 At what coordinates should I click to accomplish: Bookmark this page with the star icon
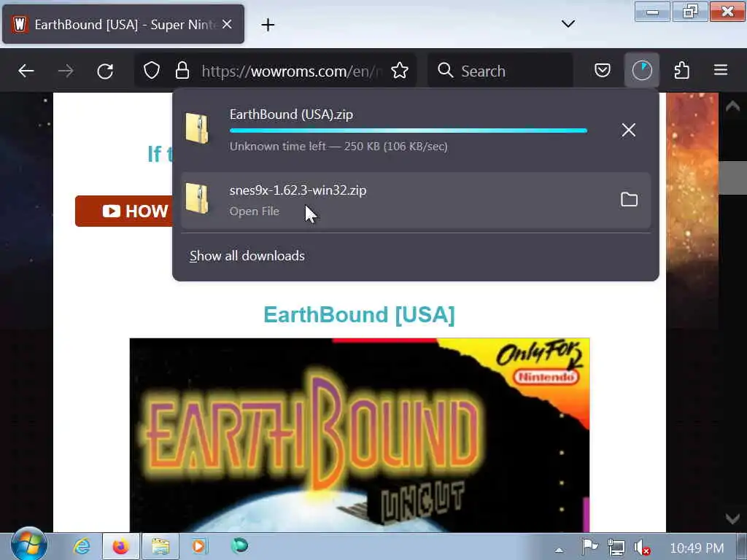pyautogui.click(x=399, y=71)
